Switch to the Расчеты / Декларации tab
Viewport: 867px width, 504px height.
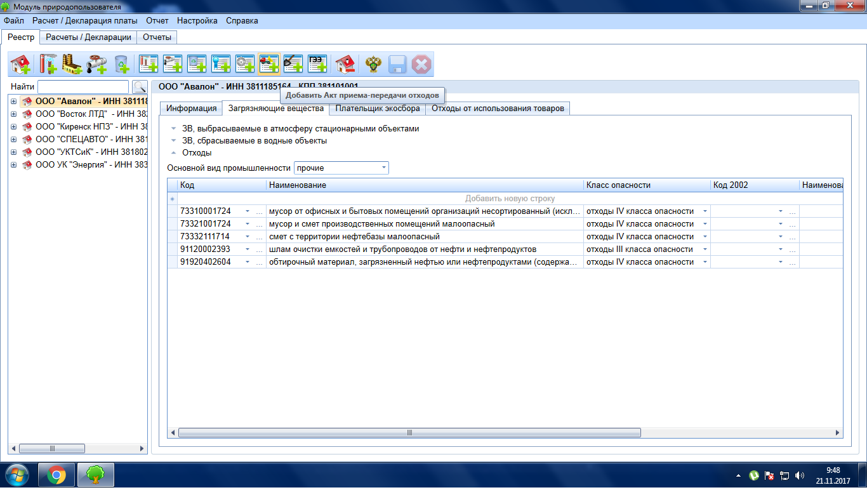click(88, 37)
